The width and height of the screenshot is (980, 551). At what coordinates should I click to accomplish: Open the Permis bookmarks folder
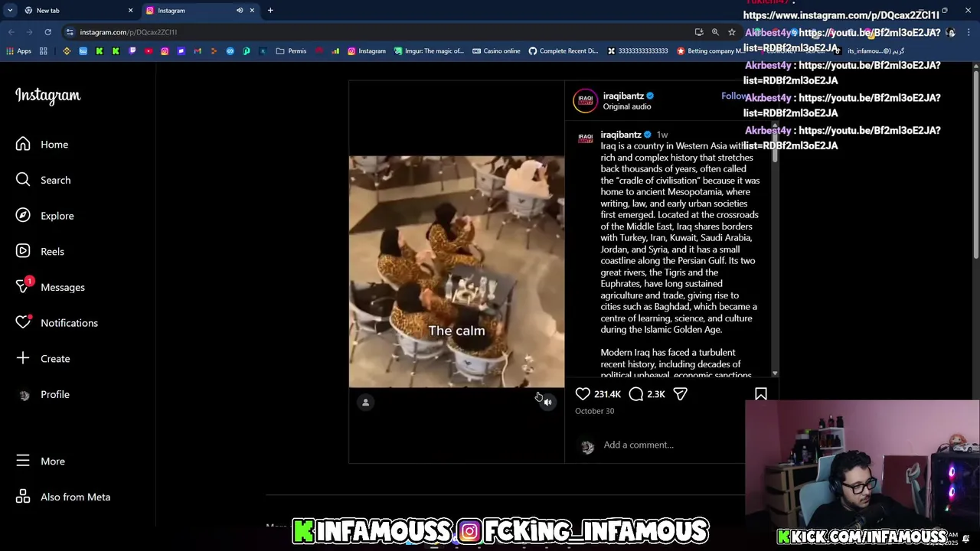tap(291, 51)
